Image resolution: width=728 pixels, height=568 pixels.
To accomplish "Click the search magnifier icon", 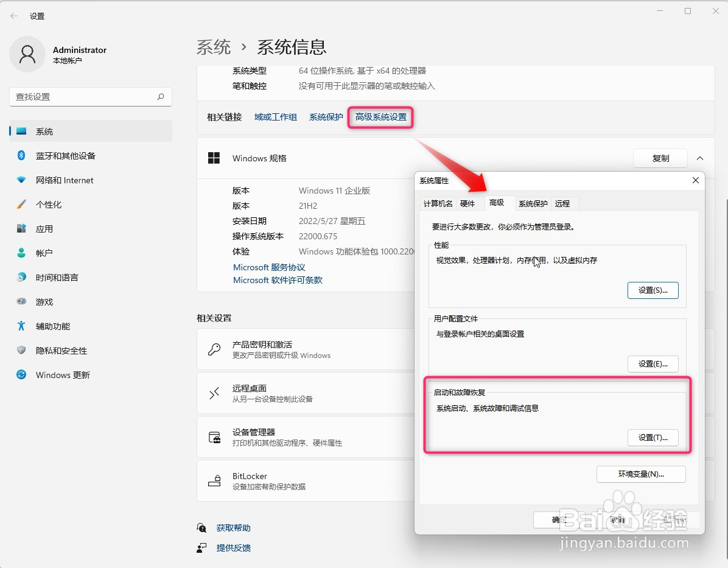I will (161, 97).
